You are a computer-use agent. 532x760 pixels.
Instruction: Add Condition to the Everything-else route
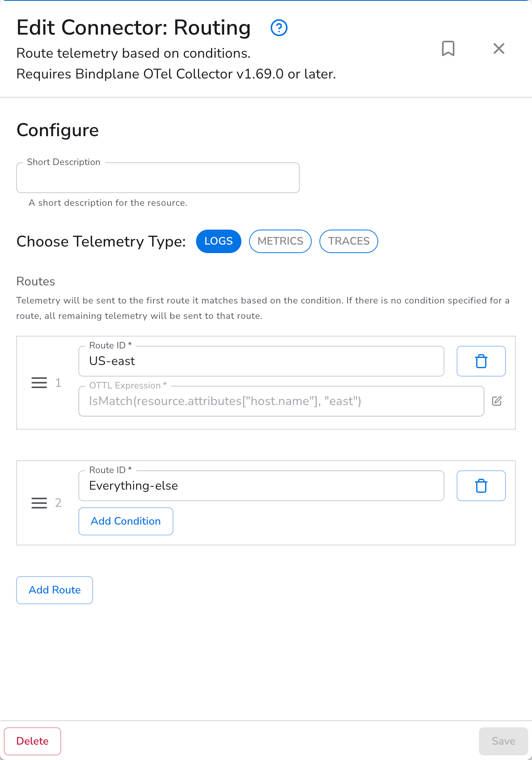[126, 521]
